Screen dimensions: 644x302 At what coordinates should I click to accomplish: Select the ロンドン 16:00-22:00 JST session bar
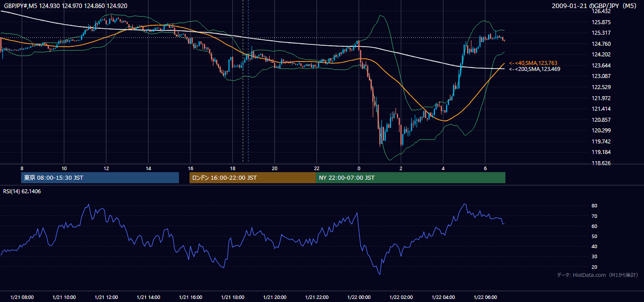(x=252, y=178)
